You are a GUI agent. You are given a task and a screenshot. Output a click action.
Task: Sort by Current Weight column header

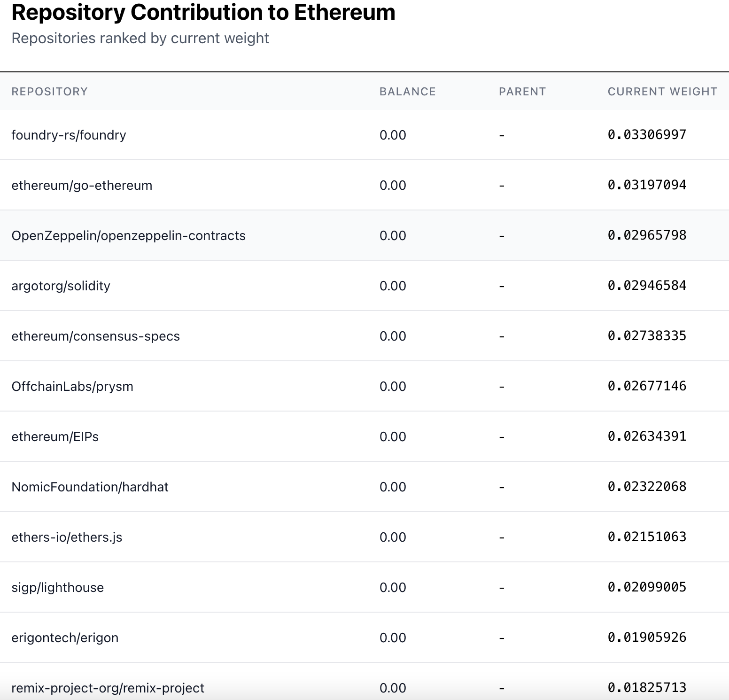point(662,92)
